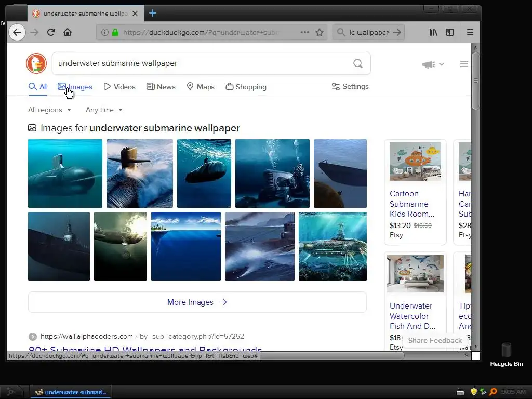Click the browser address bar URL
The image size is (532, 399).
click(x=201, y=32)
